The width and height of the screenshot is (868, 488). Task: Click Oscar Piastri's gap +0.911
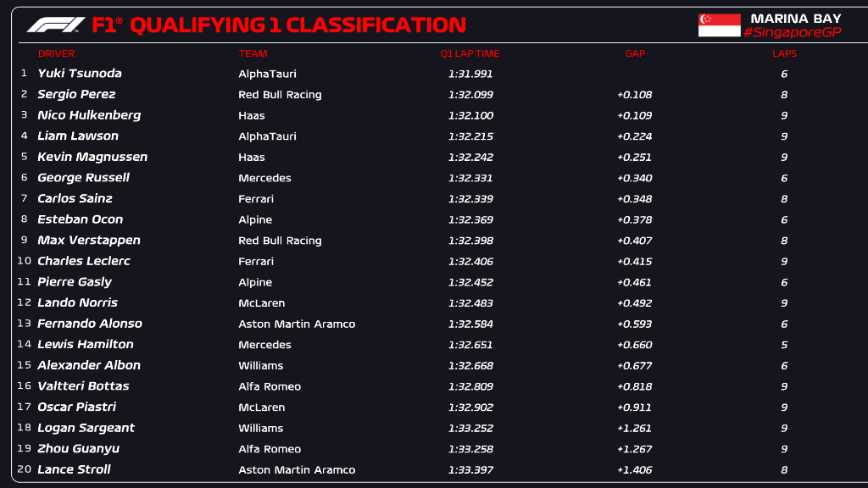tap(634, 407)
